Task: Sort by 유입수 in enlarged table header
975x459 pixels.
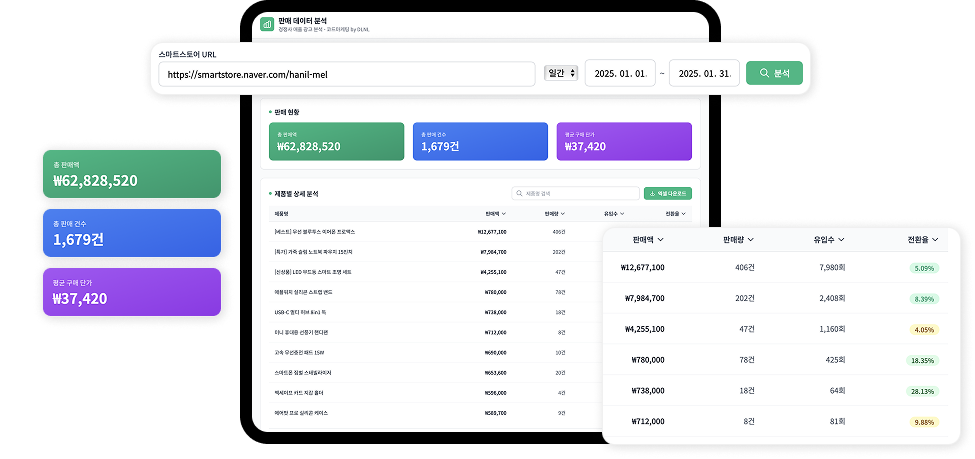Action: [830, 240]
